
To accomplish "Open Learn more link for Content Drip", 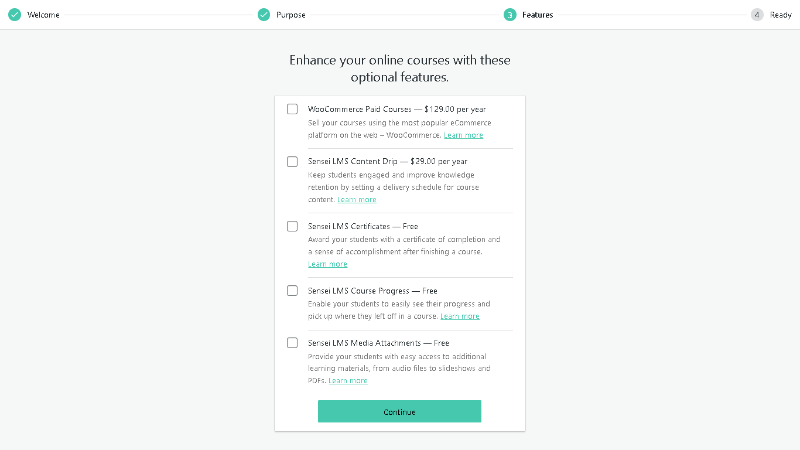I will (357, 199).
